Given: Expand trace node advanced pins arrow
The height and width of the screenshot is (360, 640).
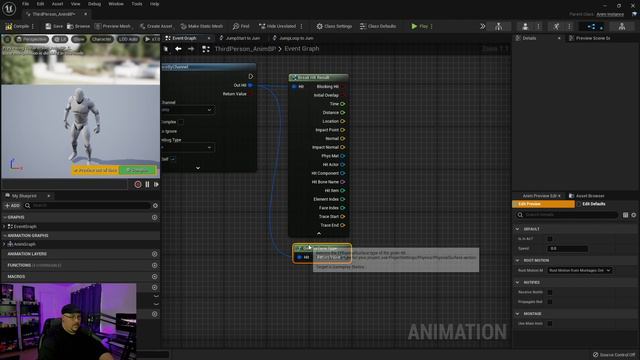Looking at the screenshot, I should pos(198,168).
